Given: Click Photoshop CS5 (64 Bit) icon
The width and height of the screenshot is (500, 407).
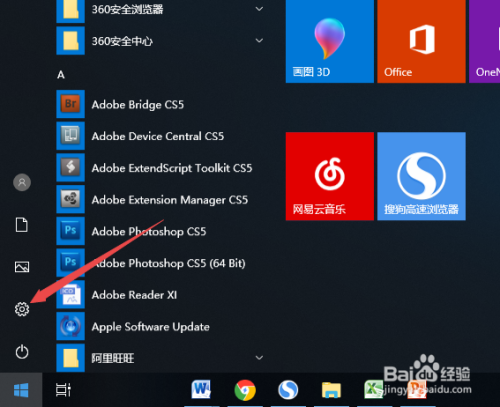Looking at the screenshot, I should 71,262.
